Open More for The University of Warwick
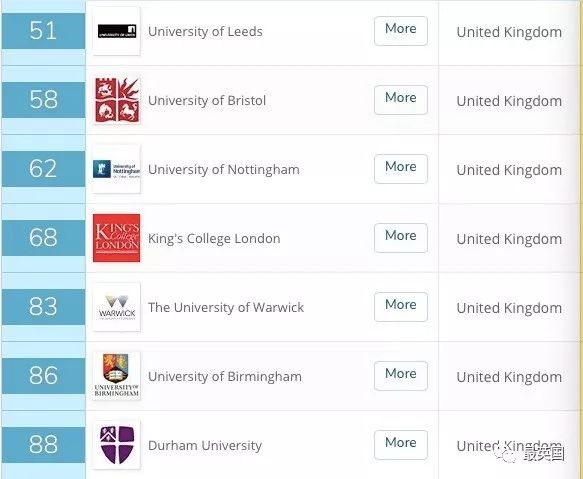 click(x=401, y=307)
